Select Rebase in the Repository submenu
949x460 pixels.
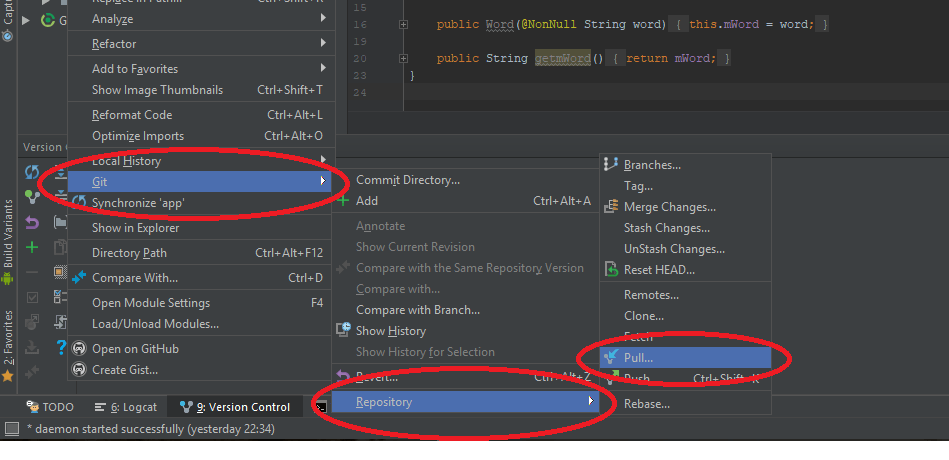pyautogui.click(x=646, y=404)
